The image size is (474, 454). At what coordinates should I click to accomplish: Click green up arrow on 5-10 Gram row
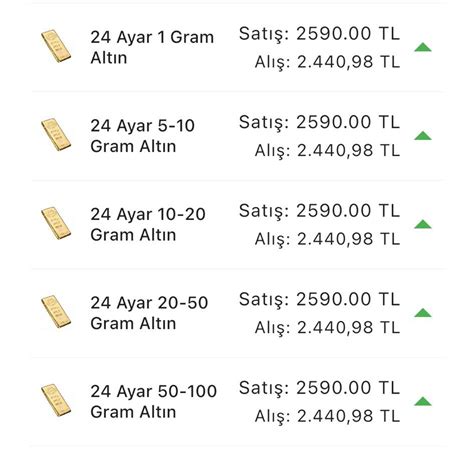coord(423,136)
